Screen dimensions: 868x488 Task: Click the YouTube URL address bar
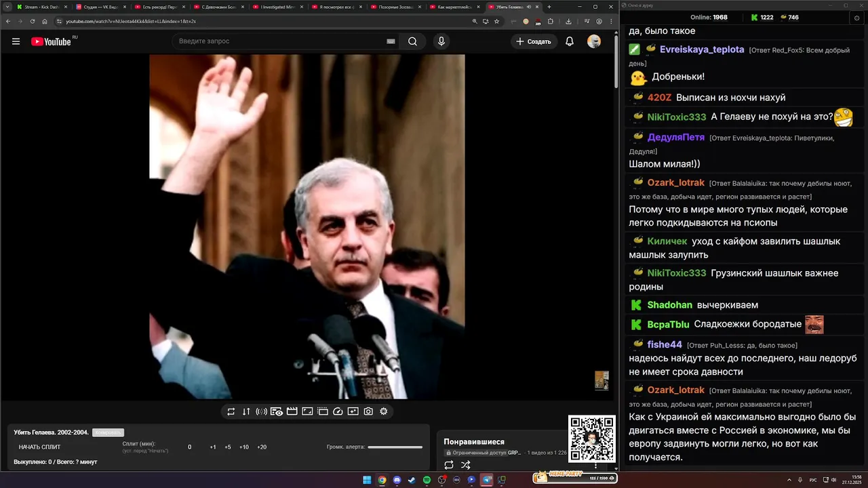[x=264, y=21]
